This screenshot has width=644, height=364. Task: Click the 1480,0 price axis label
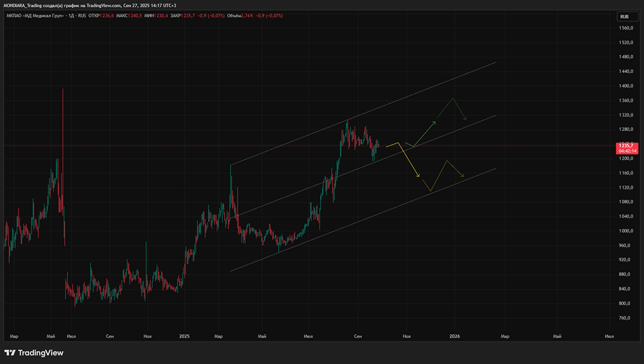pyautogui.click(x=626, y=57)
